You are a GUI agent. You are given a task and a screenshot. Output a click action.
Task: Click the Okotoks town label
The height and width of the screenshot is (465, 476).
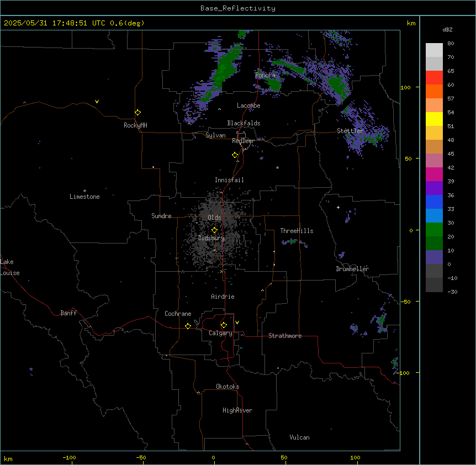(x=228, y=387)
